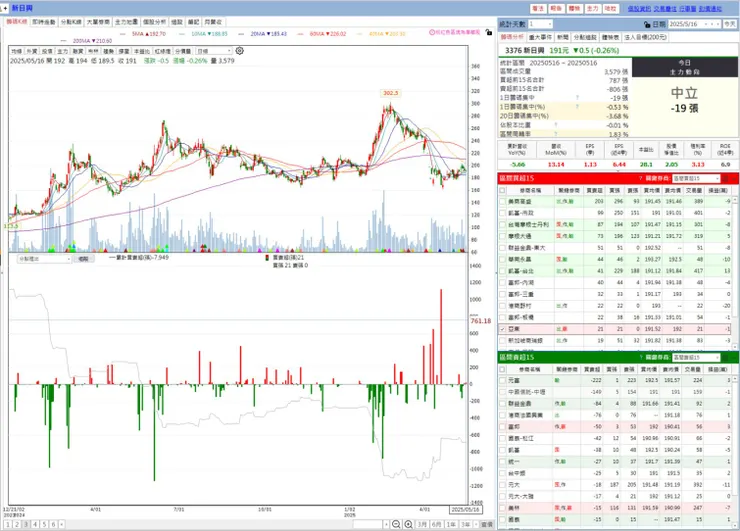Click the pink circle legend note icon
This screenshot has width=740, height=531.
pos(432,32)
